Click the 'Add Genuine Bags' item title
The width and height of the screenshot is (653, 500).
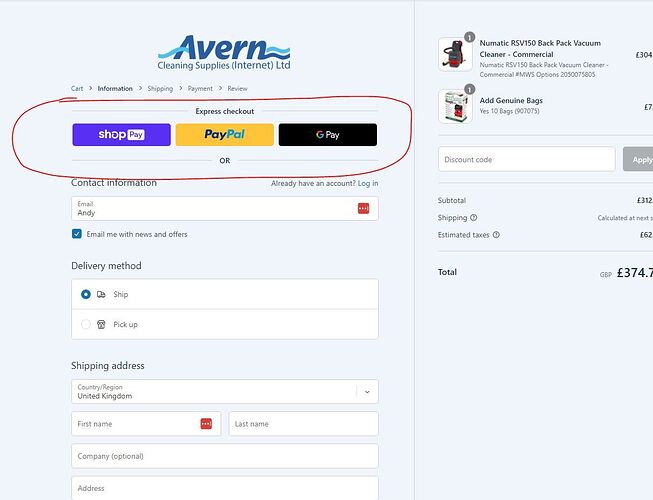coord(511,100)
